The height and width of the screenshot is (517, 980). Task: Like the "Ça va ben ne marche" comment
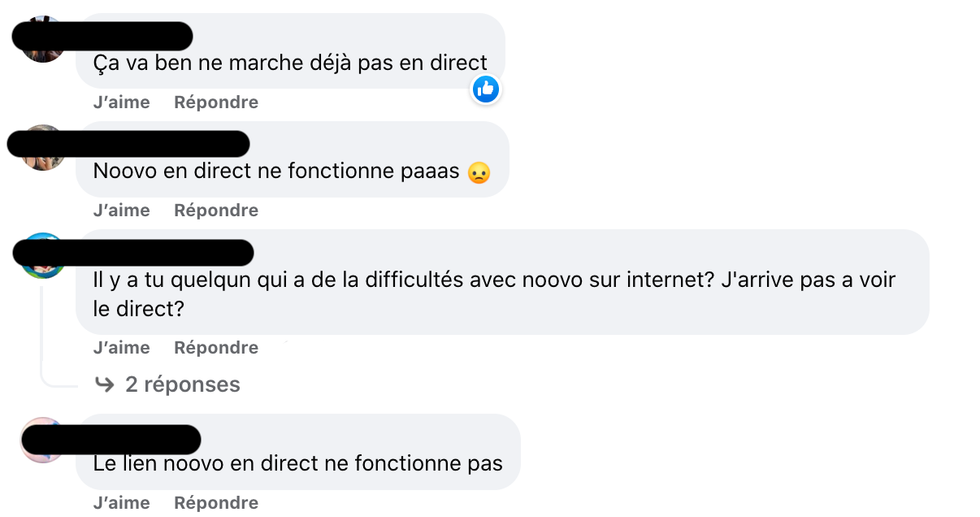(121, 102)
